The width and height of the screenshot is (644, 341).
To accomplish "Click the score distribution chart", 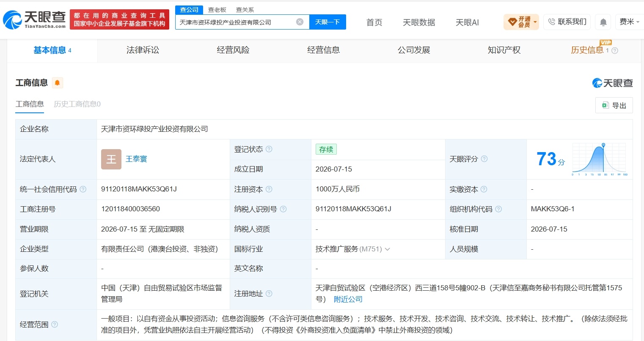I will [600, 159].
